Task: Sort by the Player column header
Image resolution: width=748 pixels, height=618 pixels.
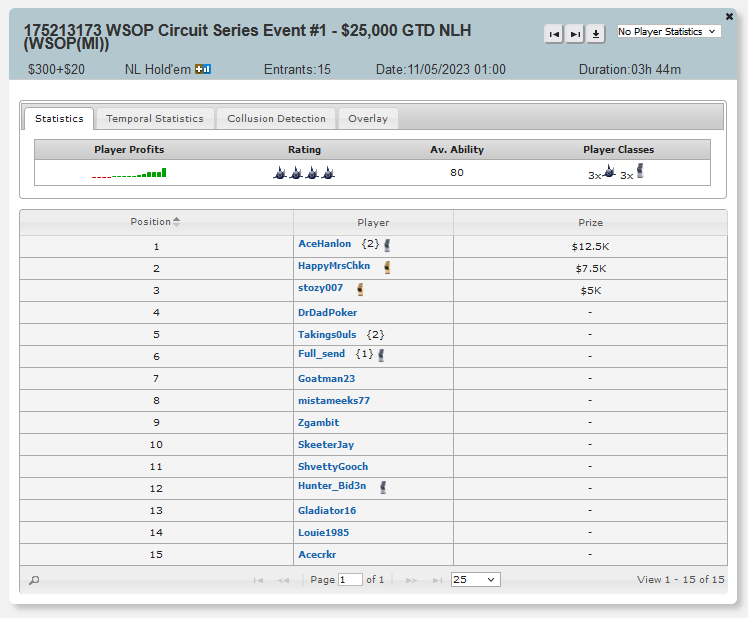Action: click(x=373, y=222)
